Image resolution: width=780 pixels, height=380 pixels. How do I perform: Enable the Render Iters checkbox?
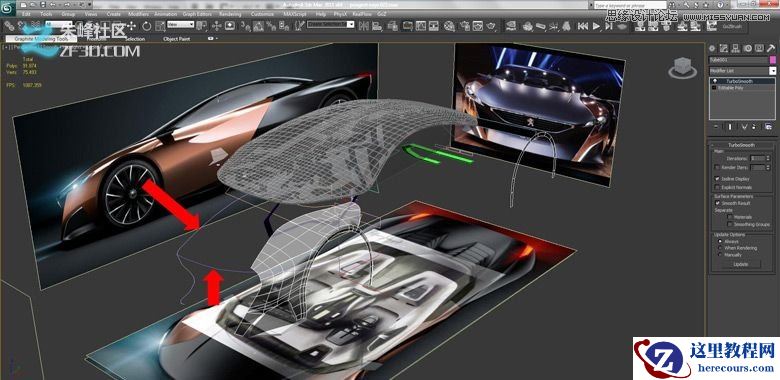(717, 167)
